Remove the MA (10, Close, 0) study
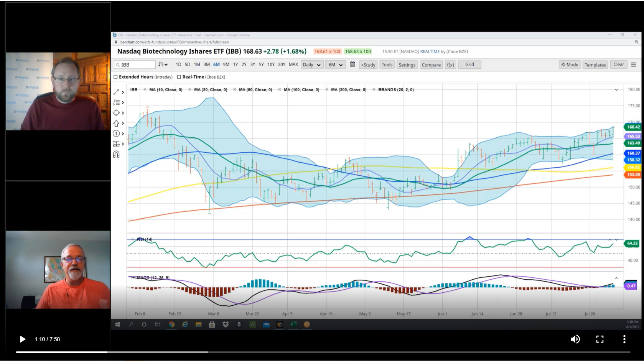 [145, 89]
